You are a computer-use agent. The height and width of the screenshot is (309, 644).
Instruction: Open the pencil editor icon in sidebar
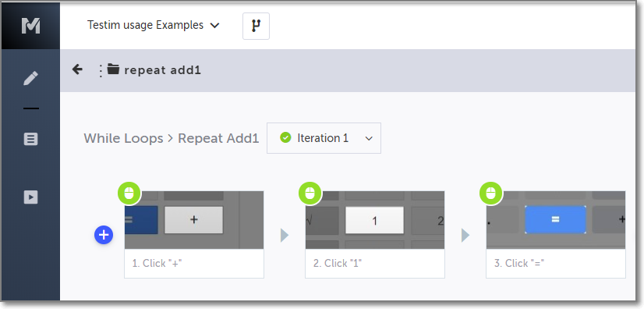[31, 78]
